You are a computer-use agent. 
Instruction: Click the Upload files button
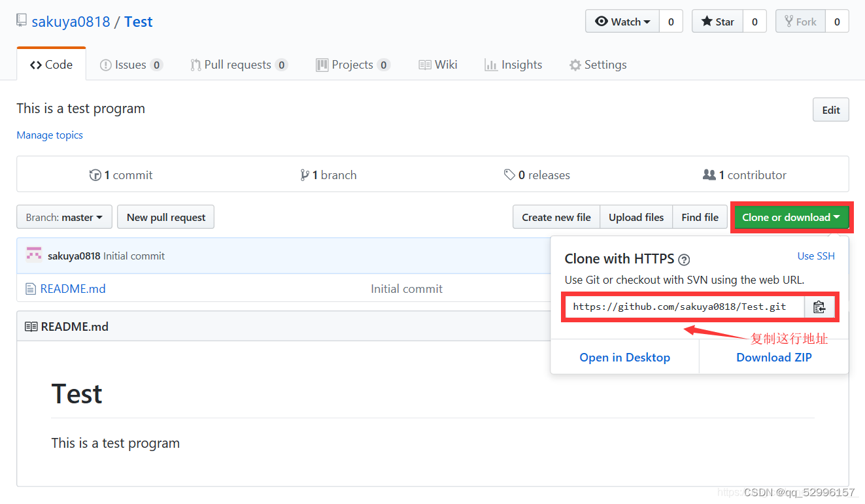point(636,217)
